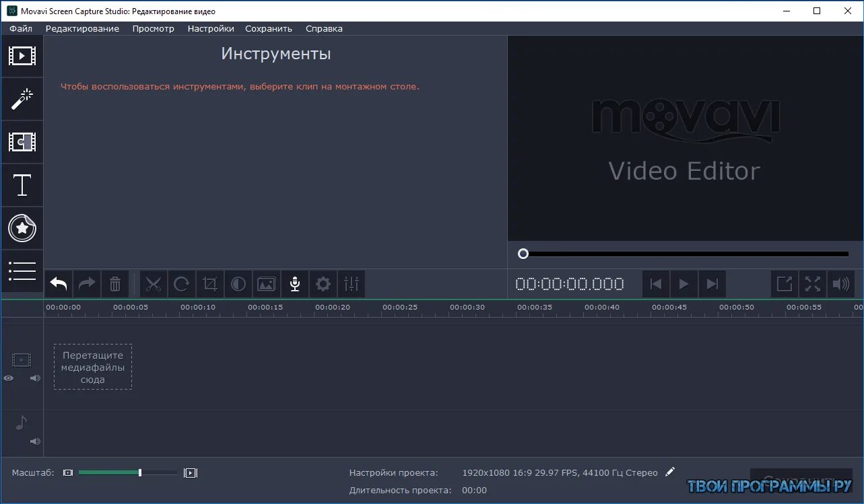Open the titles text tab
The height and width of the screenshot is (504, 864).
click(22, 185)
